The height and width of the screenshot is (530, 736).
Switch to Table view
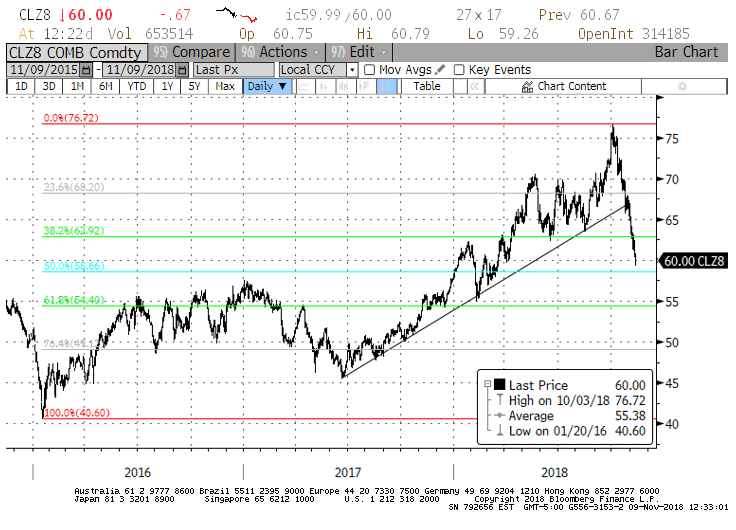[427, 87]
